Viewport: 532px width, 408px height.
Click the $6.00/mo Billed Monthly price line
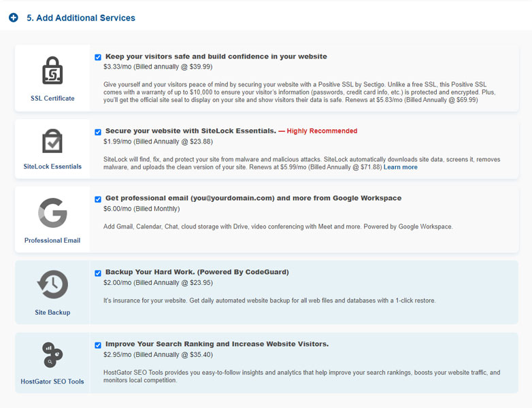tap(142, 209)
